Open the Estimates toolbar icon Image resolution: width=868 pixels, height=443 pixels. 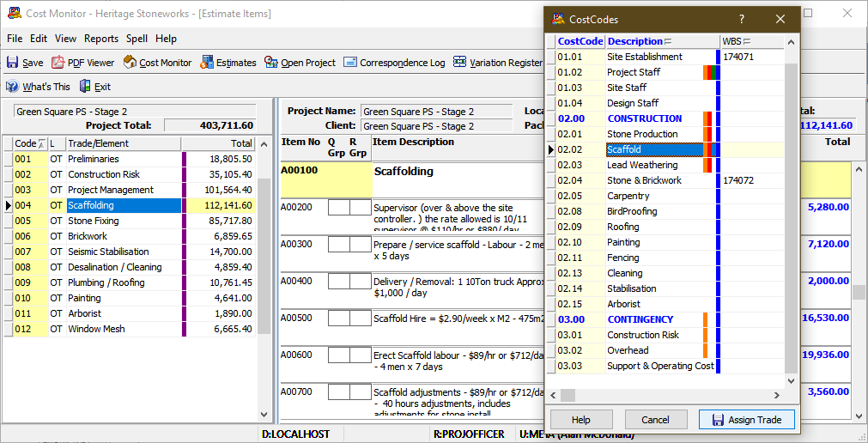pyautogui.click(x=207, y=62)
